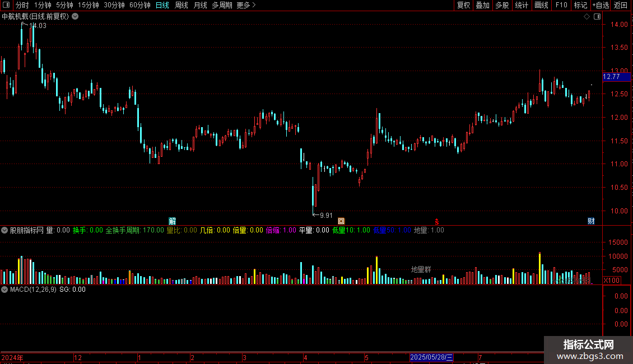
Task: Open dropdown beside 中航机载 chart title
Action: point(75,17)
